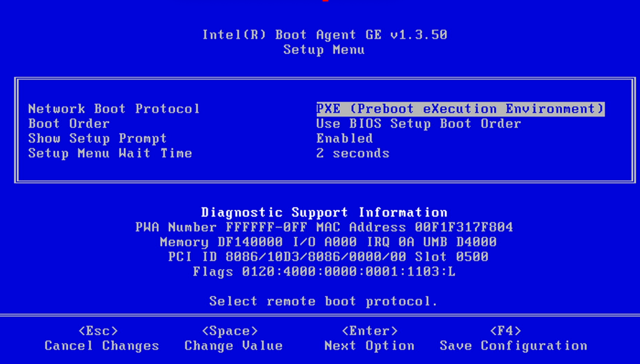Image resolution: width=640 pixels, height=364 pixels.
Task: Click the Cancel Changes label
Action: 102,346
